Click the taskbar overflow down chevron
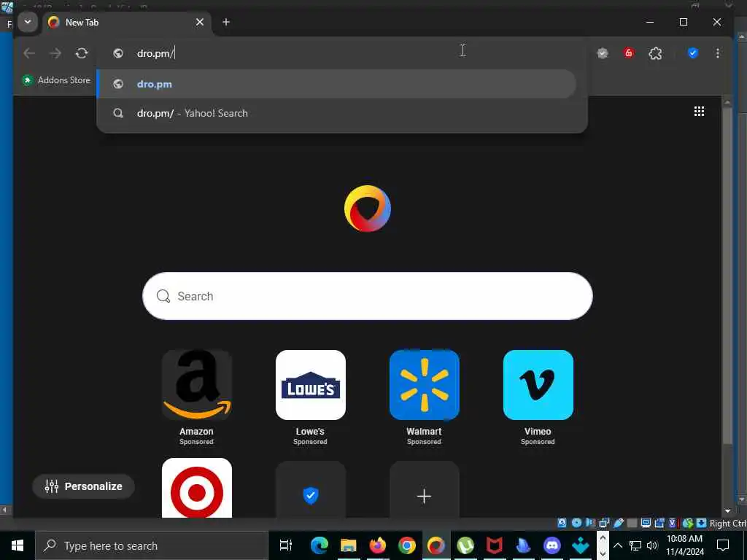 [603, 554]
